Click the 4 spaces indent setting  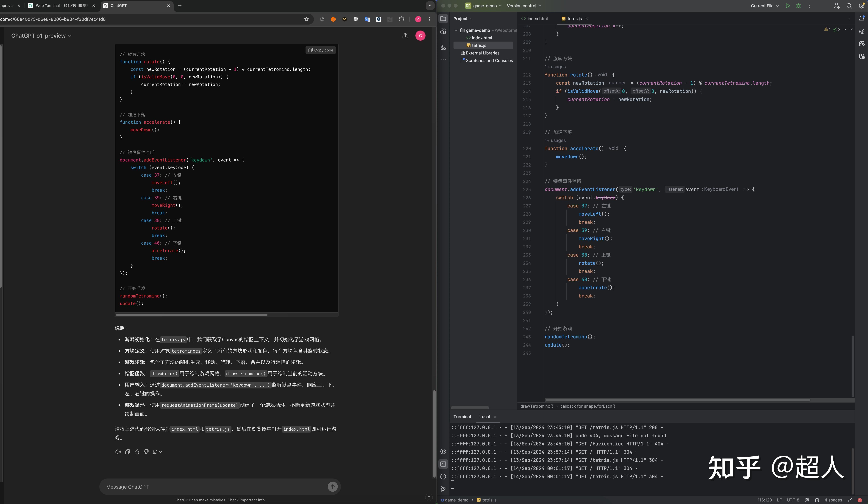point(833,500)
